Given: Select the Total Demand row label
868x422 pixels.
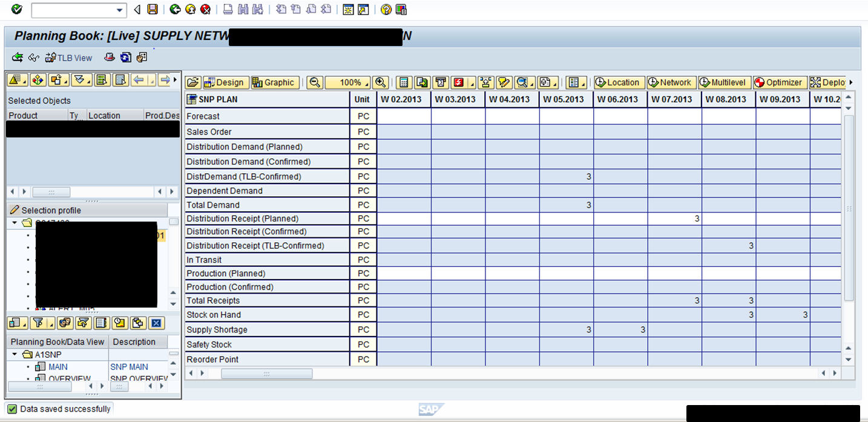Looking at the screenshot, I should click(267, 205).
